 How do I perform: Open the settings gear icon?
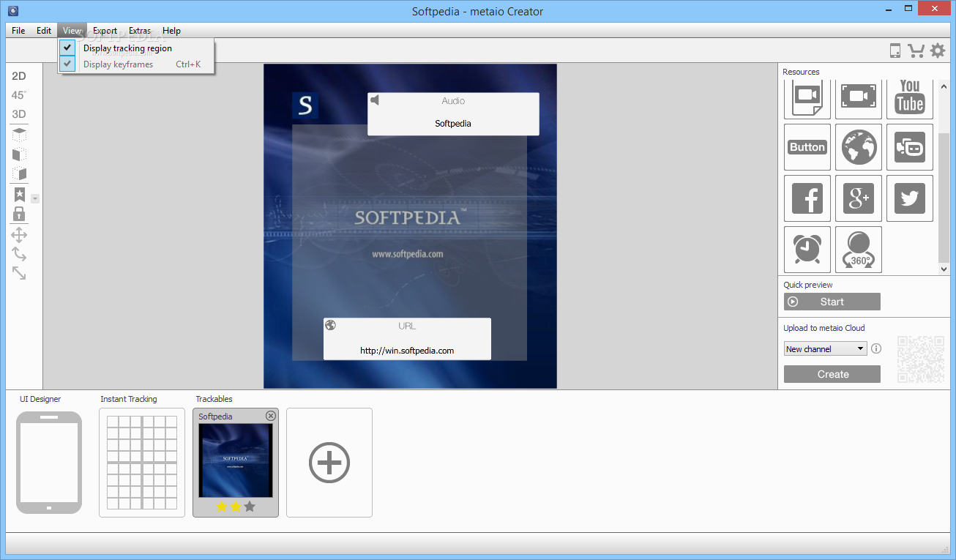938,51
